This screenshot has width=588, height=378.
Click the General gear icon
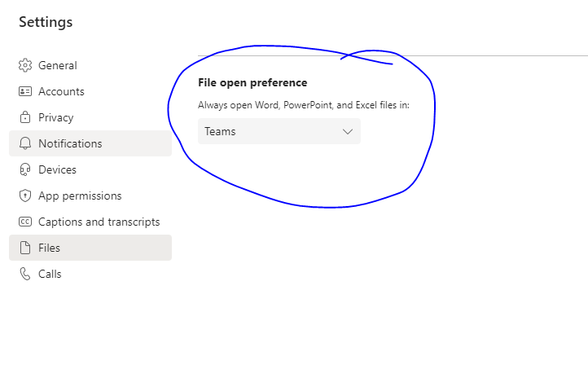(x=25, y=65)
